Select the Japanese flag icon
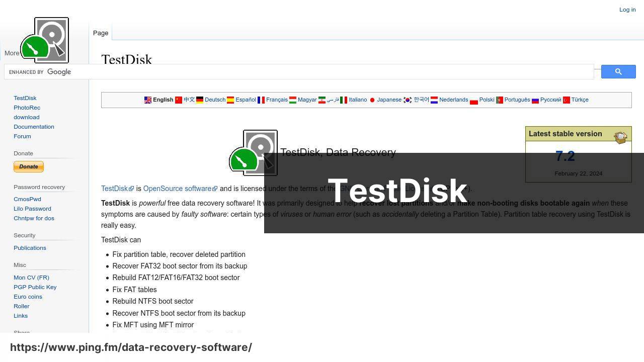The width and height of the screenshot is (644, 362). click(372, 100)
